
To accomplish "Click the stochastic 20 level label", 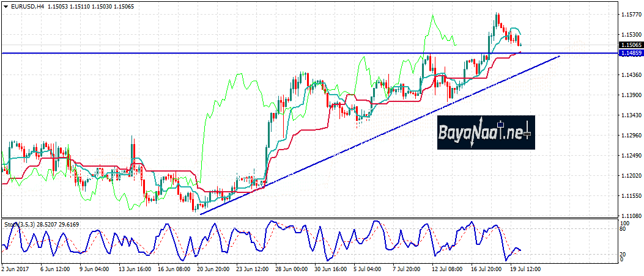I will (623, 254).
